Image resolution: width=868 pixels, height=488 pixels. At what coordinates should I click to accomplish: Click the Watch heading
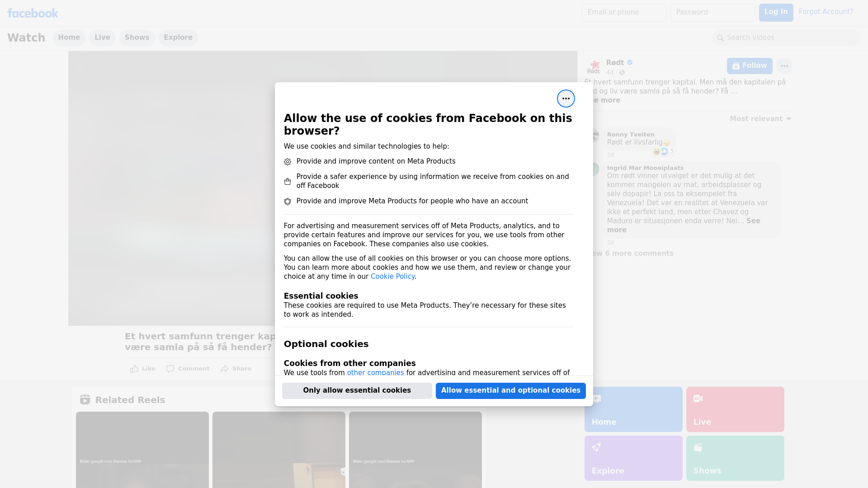[x=26, y=38]
